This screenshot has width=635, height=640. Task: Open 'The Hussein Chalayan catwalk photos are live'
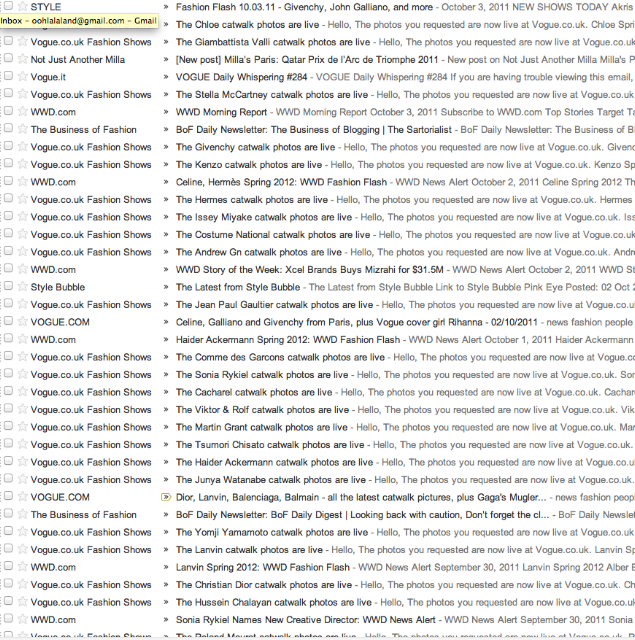point(274,602)
